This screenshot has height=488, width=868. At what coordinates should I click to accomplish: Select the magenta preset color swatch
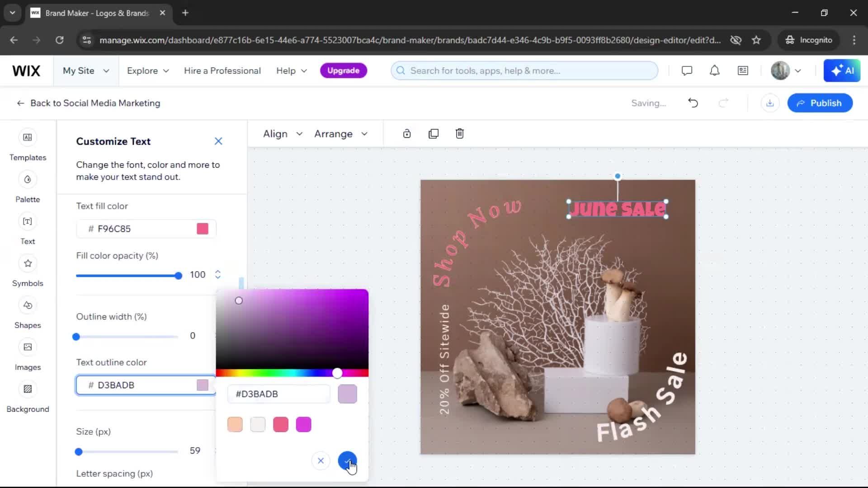303,424
